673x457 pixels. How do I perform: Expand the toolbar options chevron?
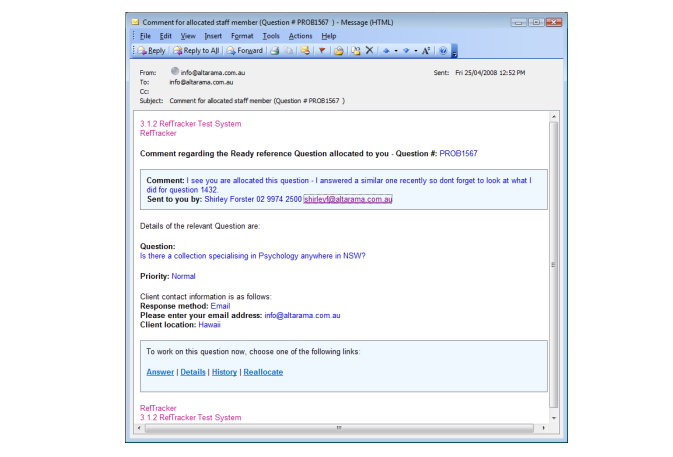pos(455,51)
